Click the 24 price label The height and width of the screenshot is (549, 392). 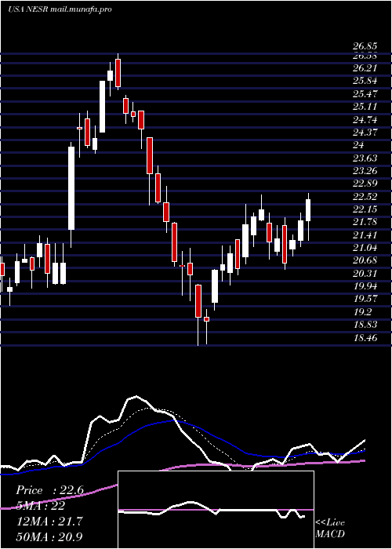pyautogui.click(x=358, y=145)
